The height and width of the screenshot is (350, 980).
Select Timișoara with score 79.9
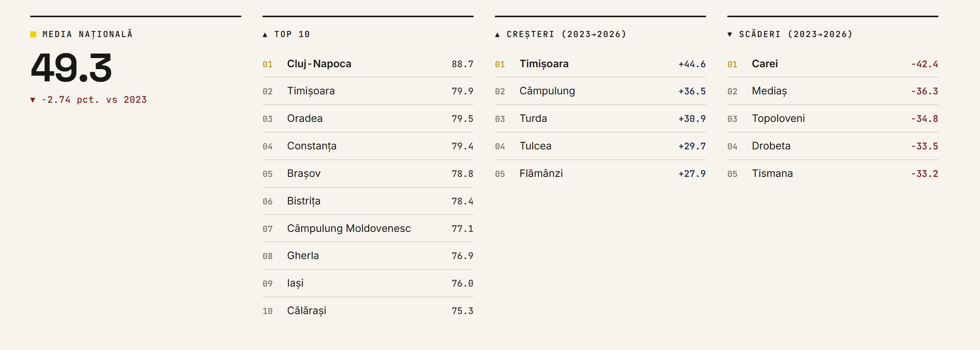click(x=368, y=91)
